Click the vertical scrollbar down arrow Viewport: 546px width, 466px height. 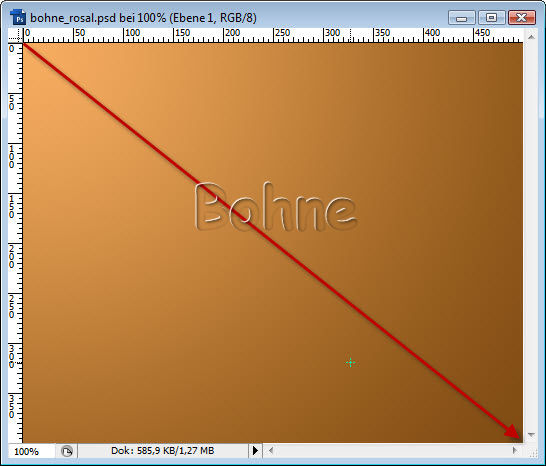click(531, 435)
